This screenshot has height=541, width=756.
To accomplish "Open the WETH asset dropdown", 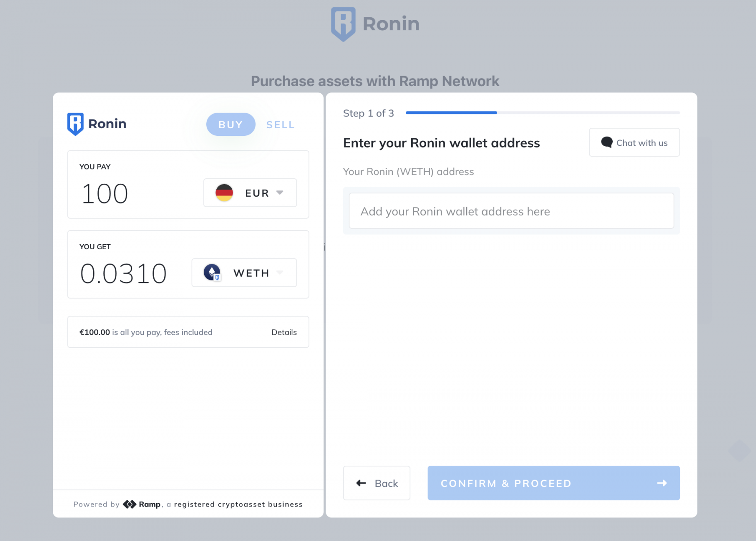I will point(244,273).
